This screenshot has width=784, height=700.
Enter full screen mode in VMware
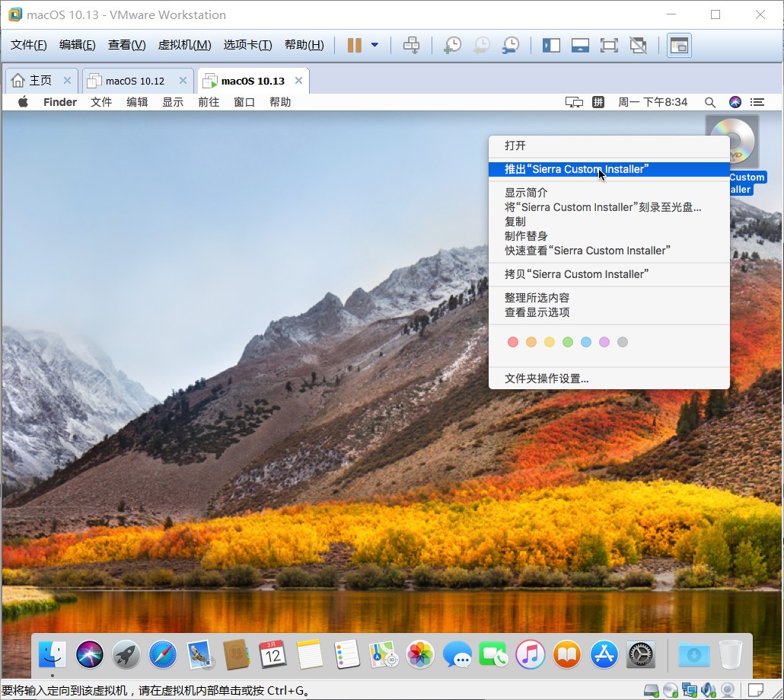click(609, 46)
